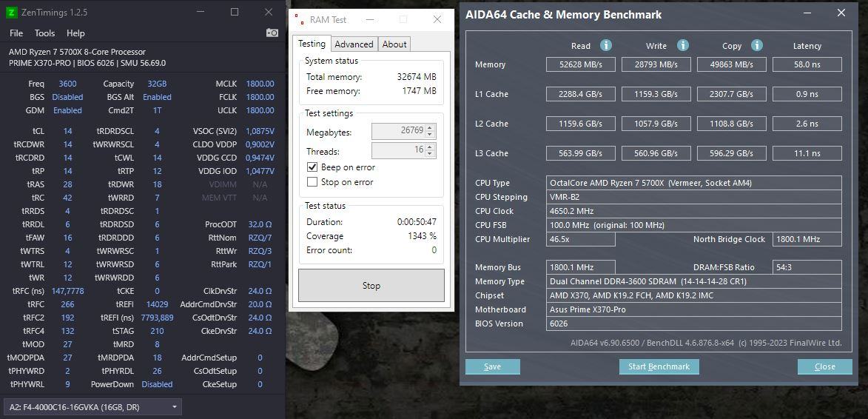
Task: Click Memory Write 28793 MB/s result
Action: click(x=656, y=64)
